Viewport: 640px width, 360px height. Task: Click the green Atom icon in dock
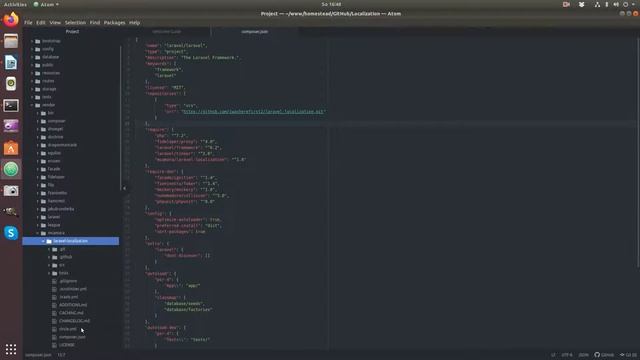(x=11, y=169)
